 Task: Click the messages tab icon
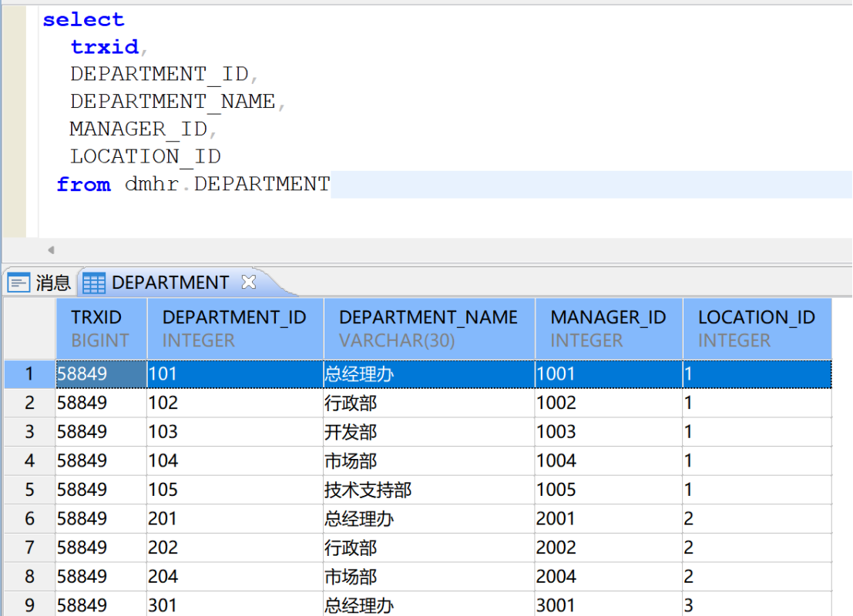pyautogui.click(x=18, y=283)
